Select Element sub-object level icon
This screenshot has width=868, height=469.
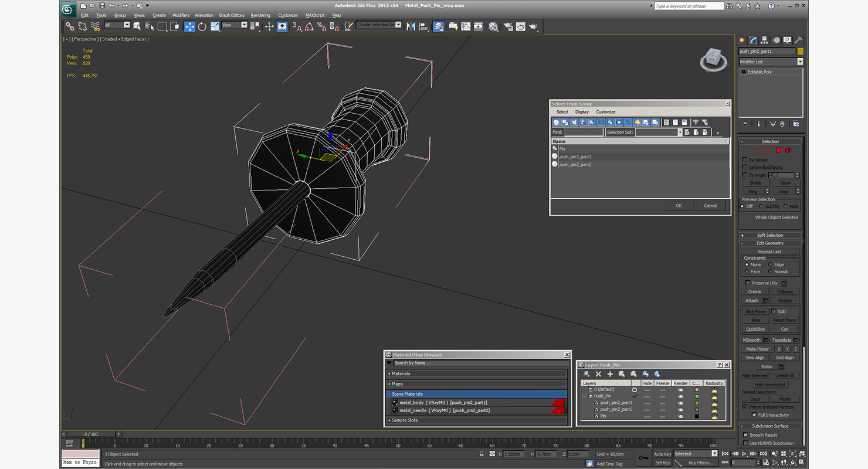click(x=788, y=150)
